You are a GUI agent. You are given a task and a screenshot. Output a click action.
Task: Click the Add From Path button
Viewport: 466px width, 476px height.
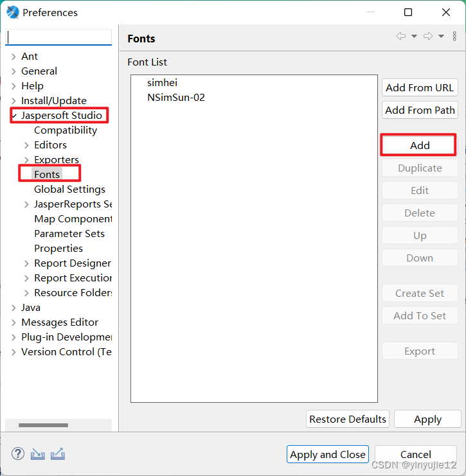(420, 110)
